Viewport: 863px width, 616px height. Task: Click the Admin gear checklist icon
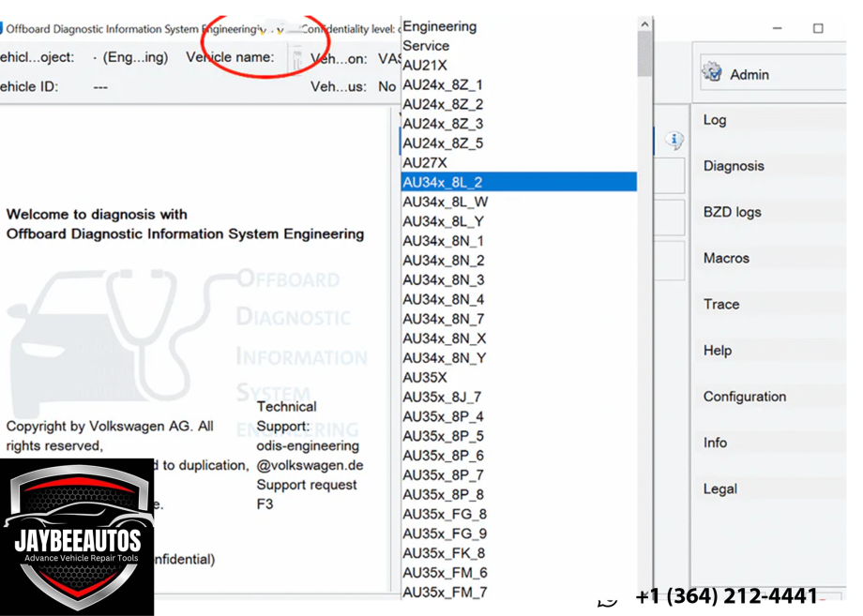712,72
